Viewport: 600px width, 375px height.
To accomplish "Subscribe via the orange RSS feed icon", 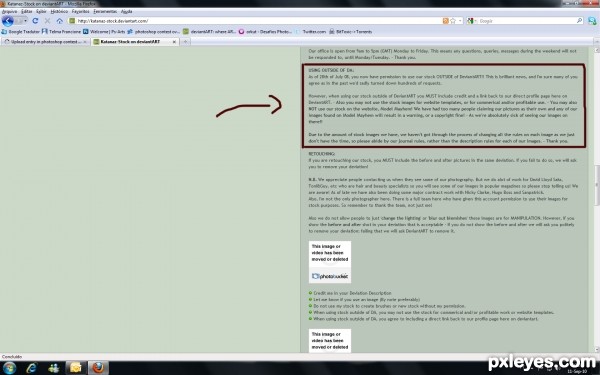I will click(445, 21).
